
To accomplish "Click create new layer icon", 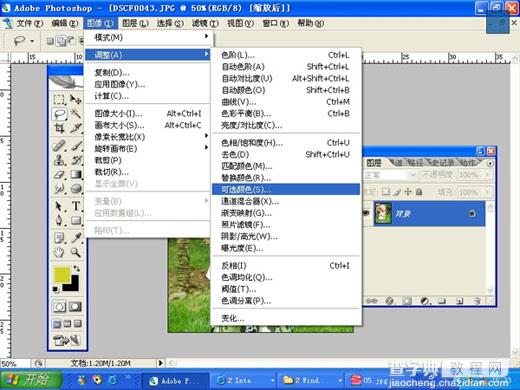I will point(460,301).
